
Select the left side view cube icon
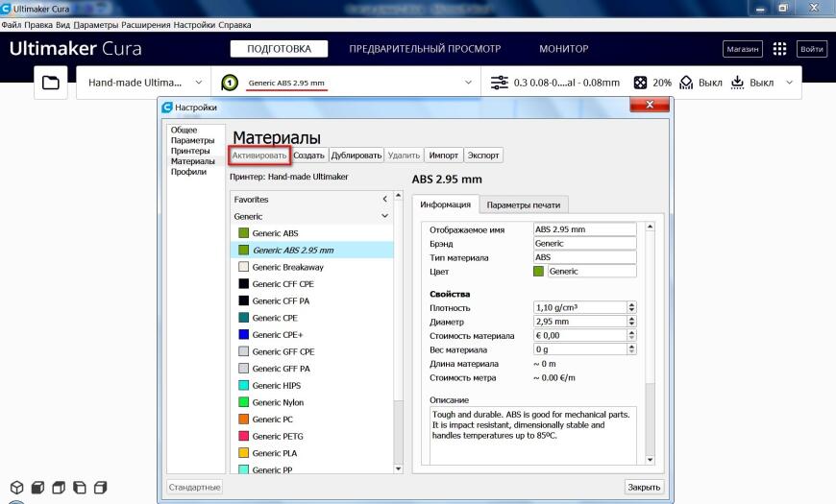coord(80,487)
